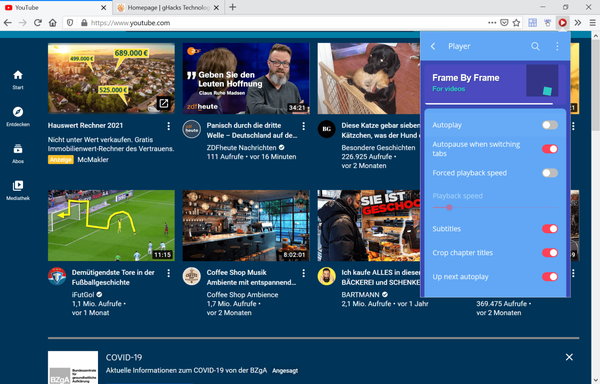600x384 pixels.
Task: Switch to the gHacks Homepage tab
Action: (x=168, y=8)
